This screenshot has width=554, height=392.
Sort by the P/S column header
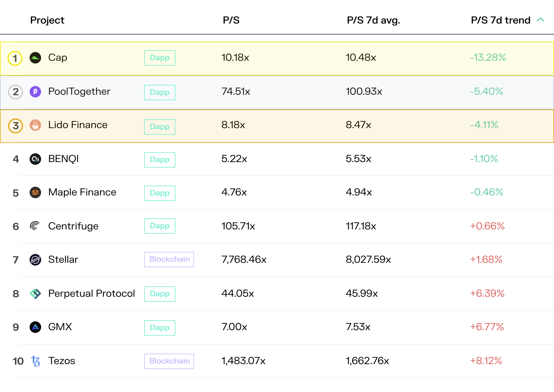231,20
